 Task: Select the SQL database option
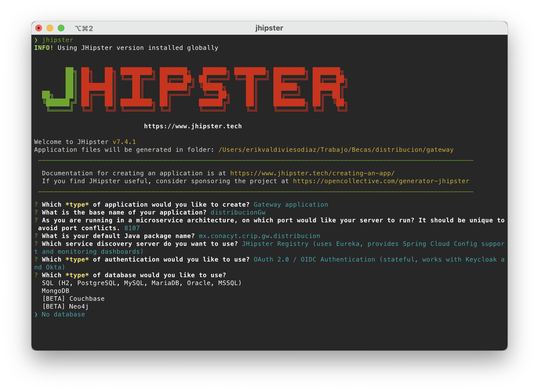pos(142,283)
